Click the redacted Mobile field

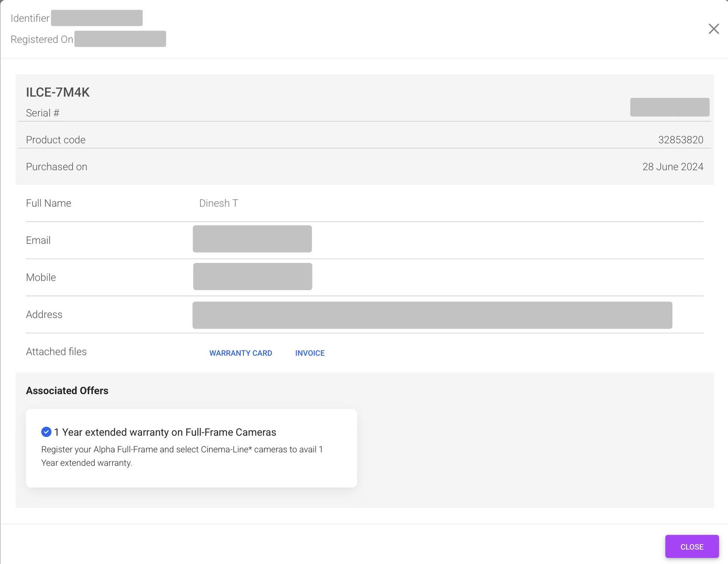coord(253,276)
